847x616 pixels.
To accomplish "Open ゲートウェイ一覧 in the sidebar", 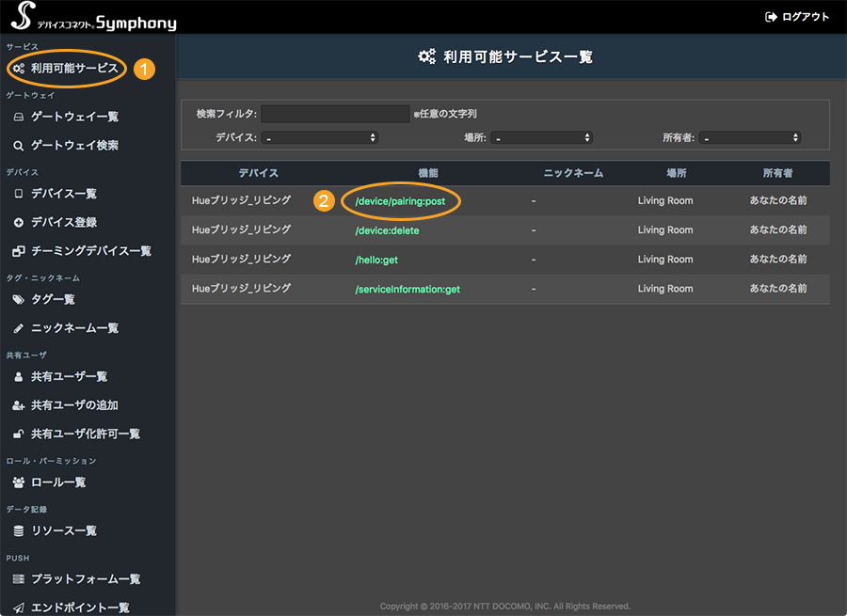I will point(74,117).
